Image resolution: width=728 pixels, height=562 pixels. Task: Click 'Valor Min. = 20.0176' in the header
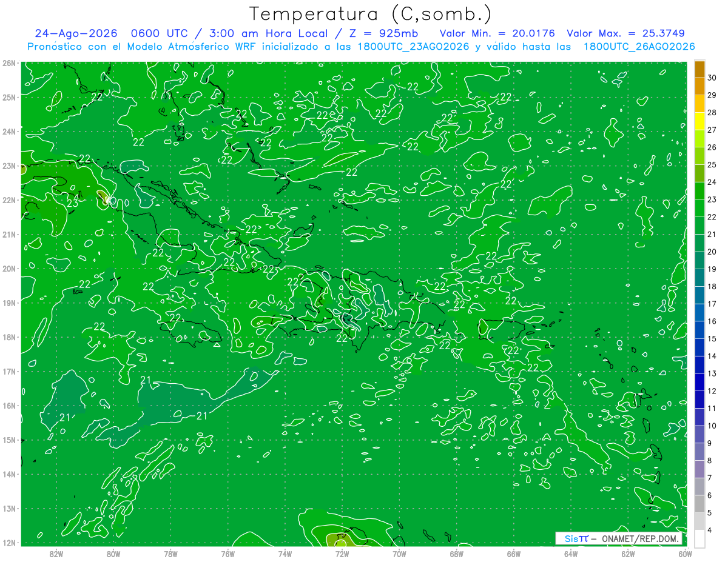click(497, 33)
